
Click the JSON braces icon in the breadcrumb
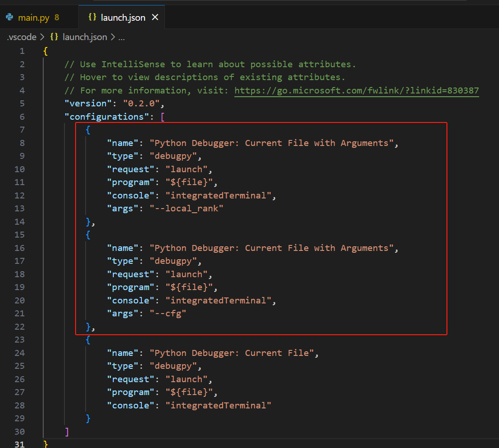(x=54, y=37)
